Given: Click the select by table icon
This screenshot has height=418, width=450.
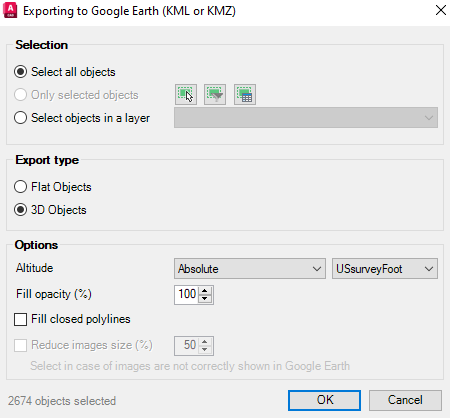Looking at the screenshot, I should tap(245, 95).
